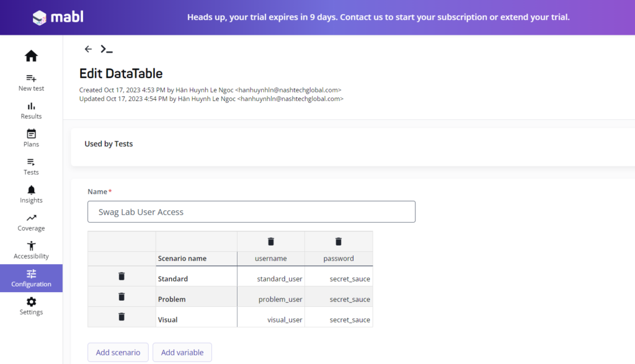The height and width of the screenshot is (364, 635).
Task: Open the Insights page
Action: [31, 194]
